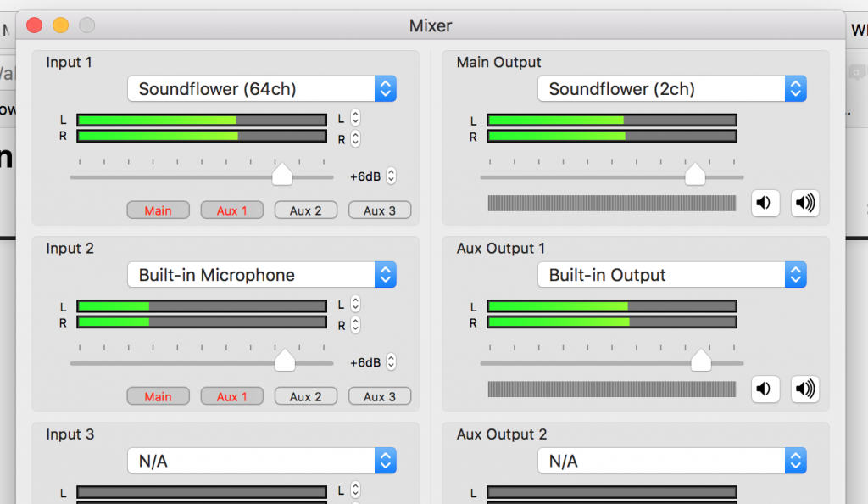Click Input 2 right channel stepper
The width and height of the screenshot is (868, 504).
click(355, 325)
